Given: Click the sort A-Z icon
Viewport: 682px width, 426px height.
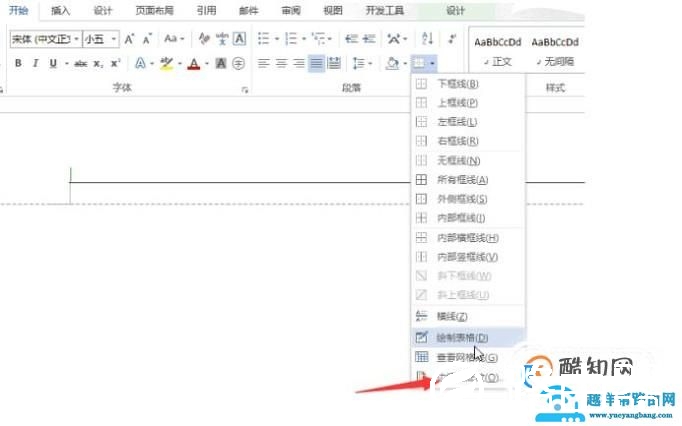Looking at the screenshot, I should (x=427, y=39).
